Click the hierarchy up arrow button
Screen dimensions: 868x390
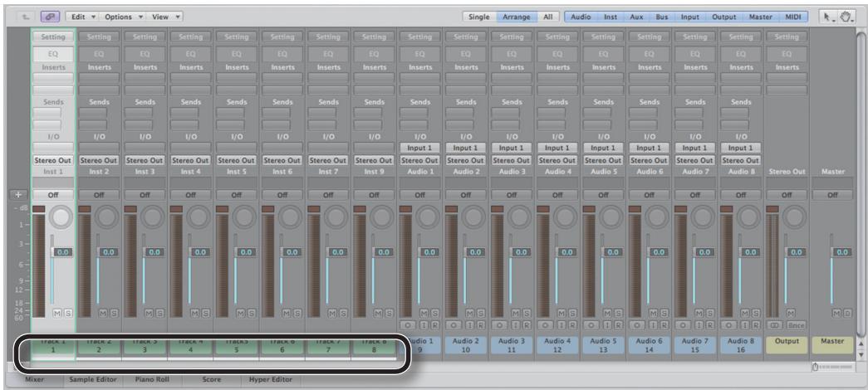pyautogui.click(x=26, y=17)
